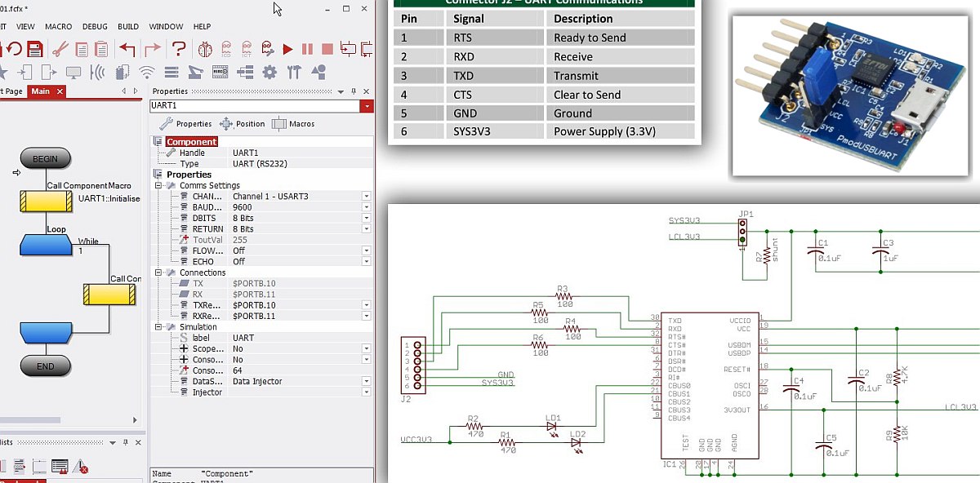Click the Save floppy disk icon
Screen dimensions: 980x483
35,49
